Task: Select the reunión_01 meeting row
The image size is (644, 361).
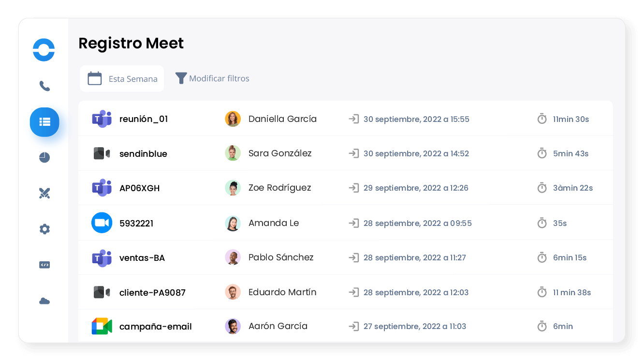Action: [144, 119]
